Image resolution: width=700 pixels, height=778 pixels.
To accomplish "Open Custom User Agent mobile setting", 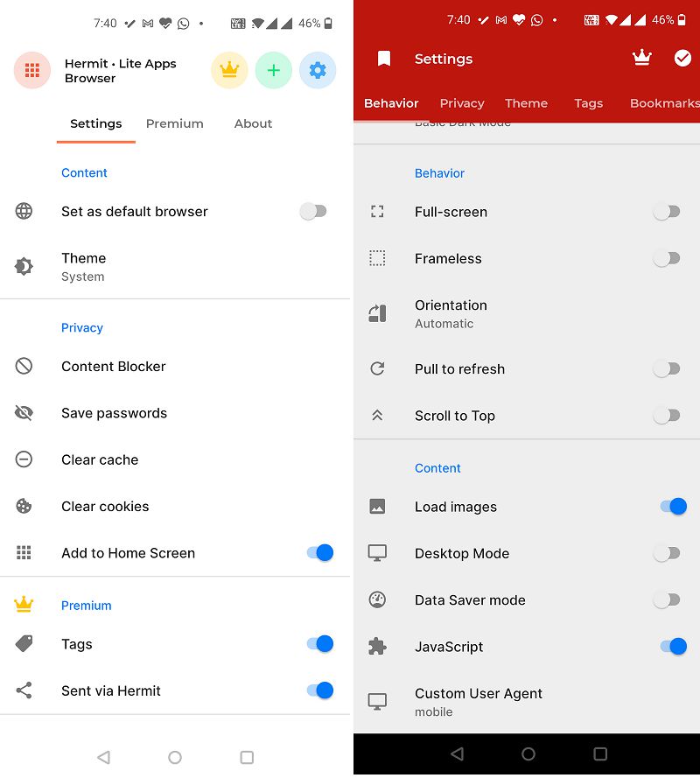I will click(478, 702).
